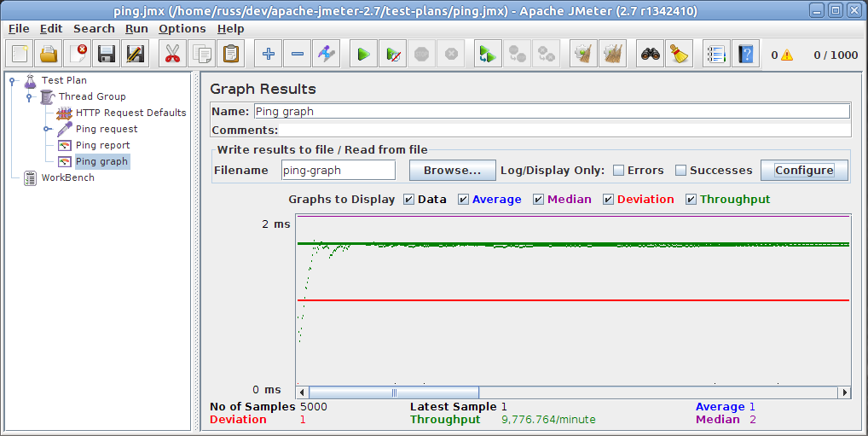
Task: Open the File menu
Action: click(19, 29)
